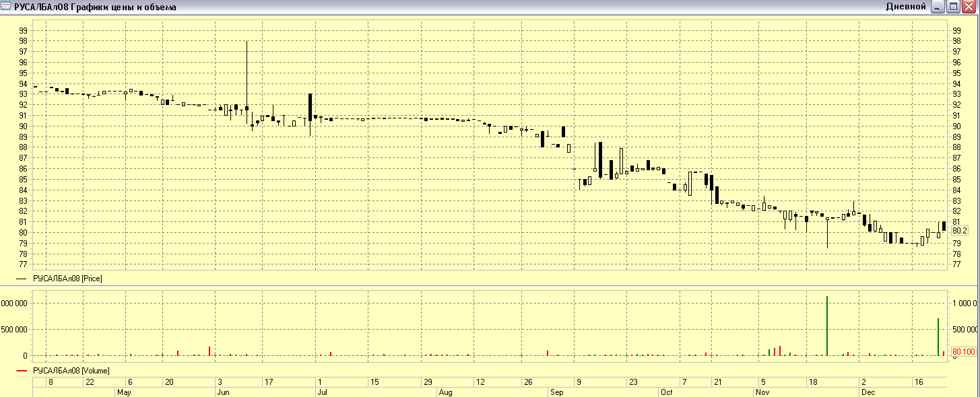Click the June price spike candle reaching 98
The width and height of the screenshot is (980, 397).
point(247,74)
